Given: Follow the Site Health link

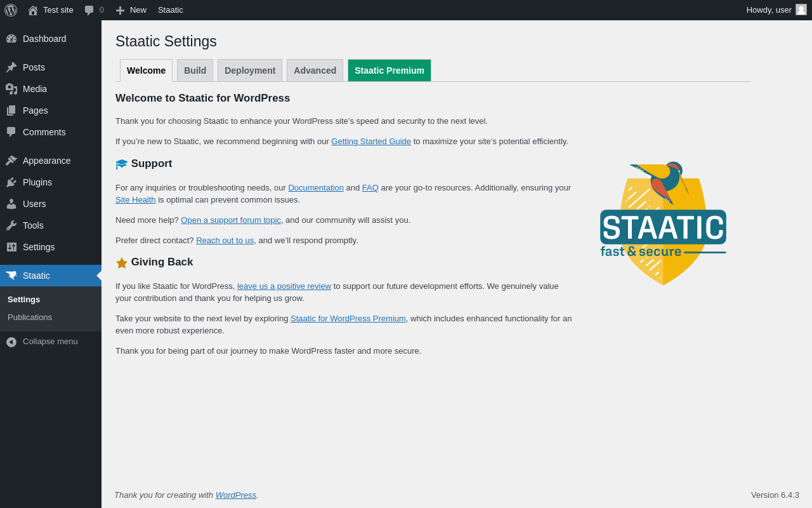Looking at the screenshot, I should coord(135,200).
